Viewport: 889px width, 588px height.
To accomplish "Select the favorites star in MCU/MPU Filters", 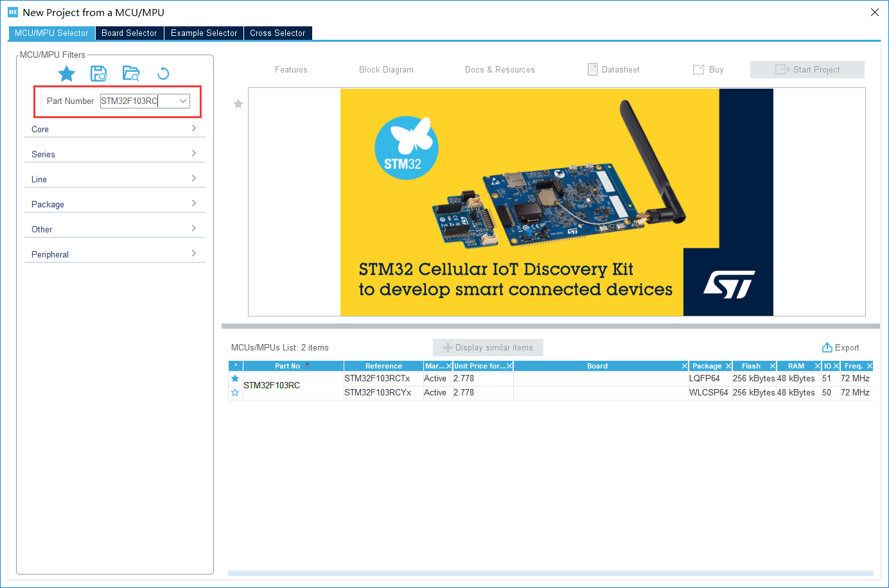I will click(x=67, y=73).
